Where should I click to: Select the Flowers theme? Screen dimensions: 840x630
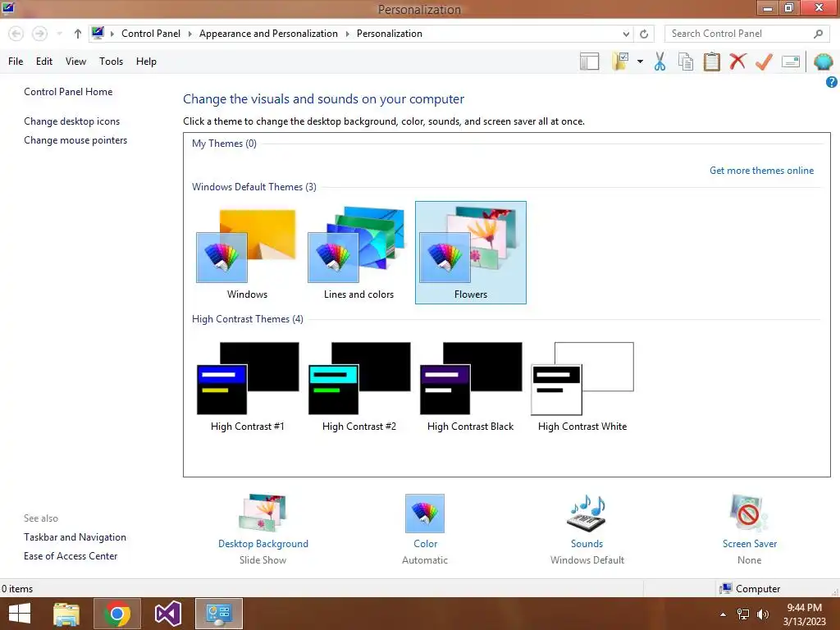pos(471,253)
